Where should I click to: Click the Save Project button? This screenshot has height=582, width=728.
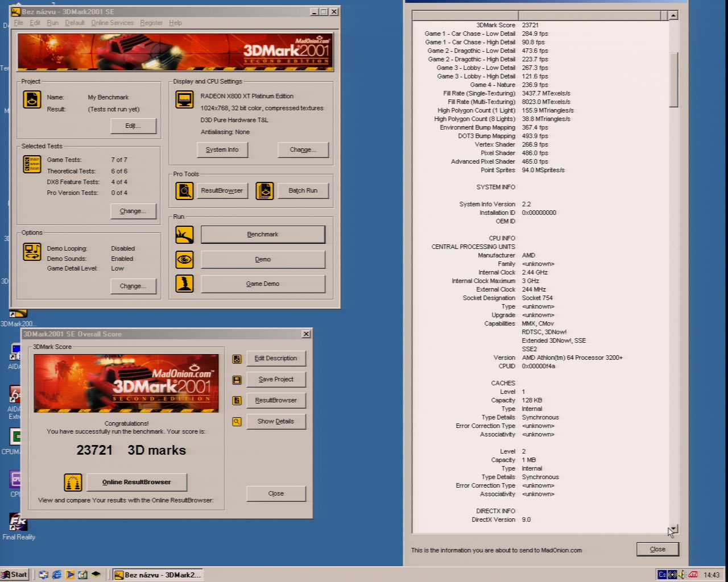276,380
